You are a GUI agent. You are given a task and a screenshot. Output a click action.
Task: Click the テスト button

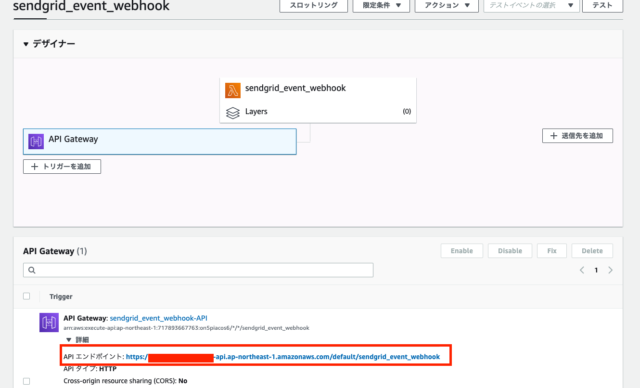point(602,5)
